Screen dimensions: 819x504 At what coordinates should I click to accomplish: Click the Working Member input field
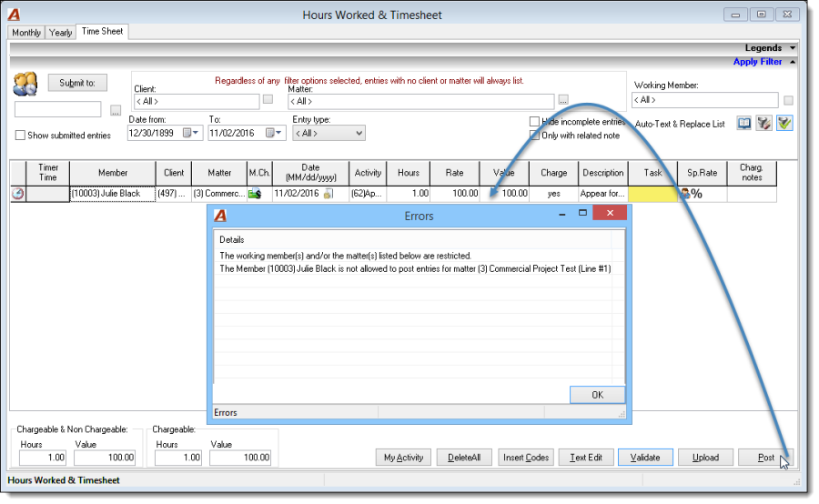(x=705, y=100)
